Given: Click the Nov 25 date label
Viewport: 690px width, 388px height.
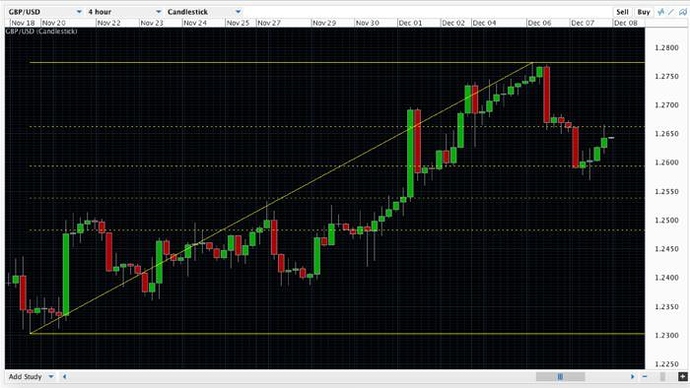Looking at the screenshot, I should [238, 23].
